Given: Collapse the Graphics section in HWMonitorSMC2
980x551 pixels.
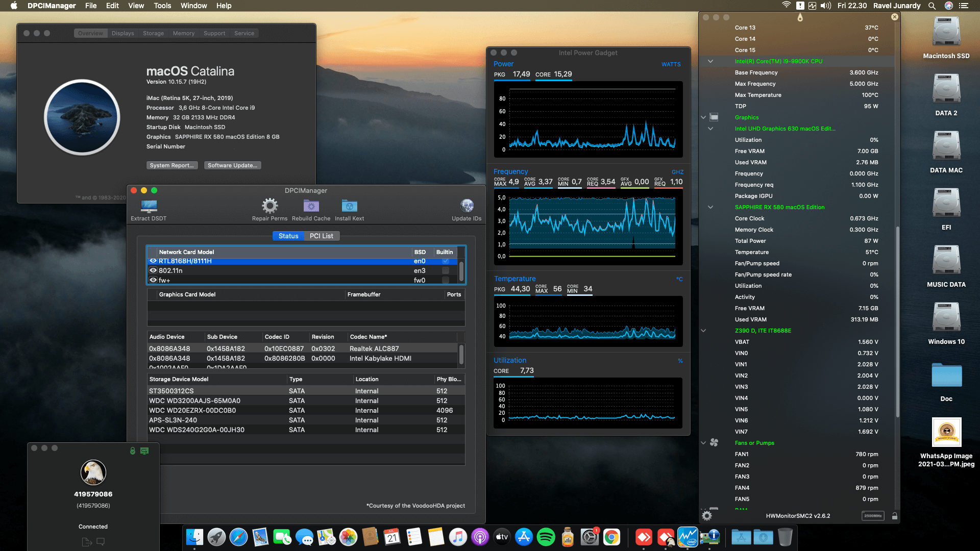Looking at the screenshot, I should (703, 117).
